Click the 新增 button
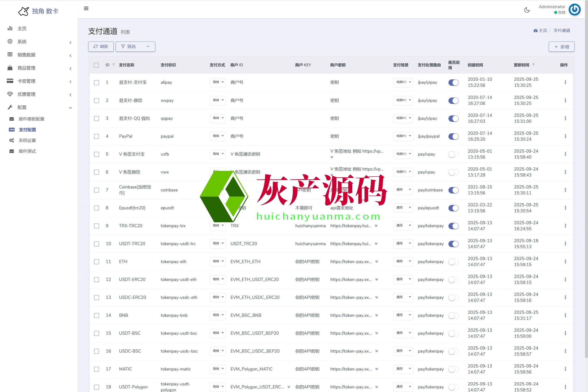Screen dimensions: 588x392 pos(561,47)
